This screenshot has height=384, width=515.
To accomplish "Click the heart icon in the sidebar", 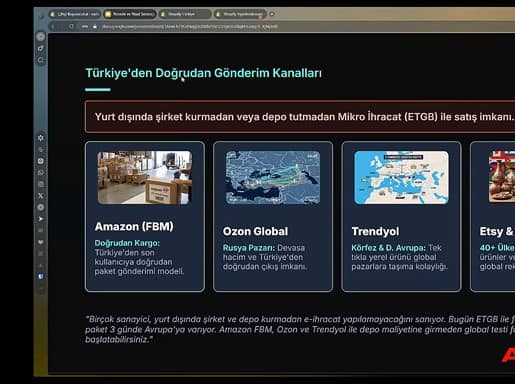I will [x=41, y=242].
